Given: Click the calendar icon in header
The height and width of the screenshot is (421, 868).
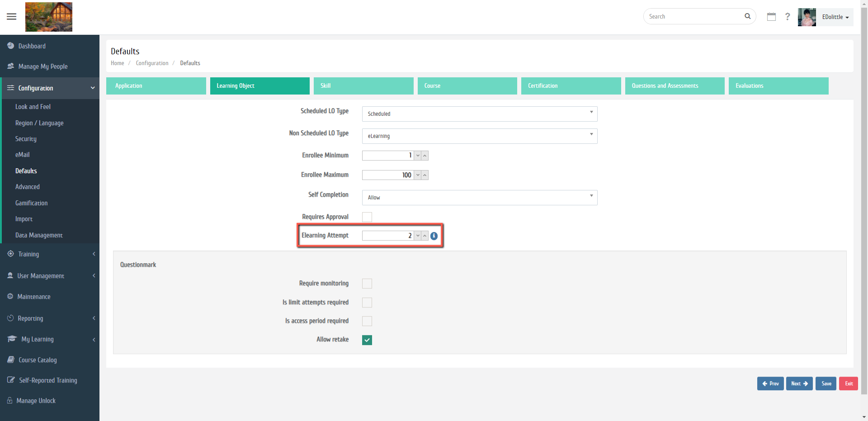Looking at the screenshot, I should [771, 17].
